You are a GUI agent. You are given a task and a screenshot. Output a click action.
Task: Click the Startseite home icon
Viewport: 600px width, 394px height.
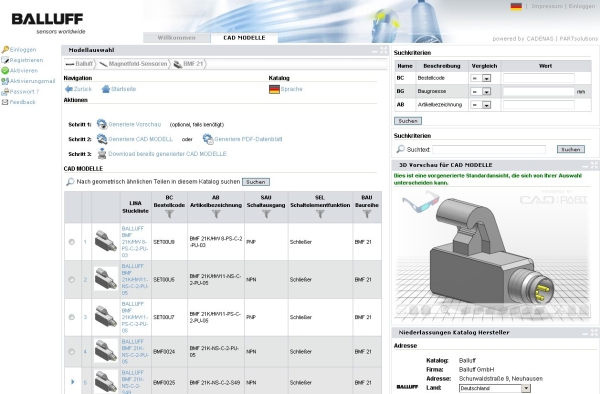pyautogui.click(x=106, y=89)
